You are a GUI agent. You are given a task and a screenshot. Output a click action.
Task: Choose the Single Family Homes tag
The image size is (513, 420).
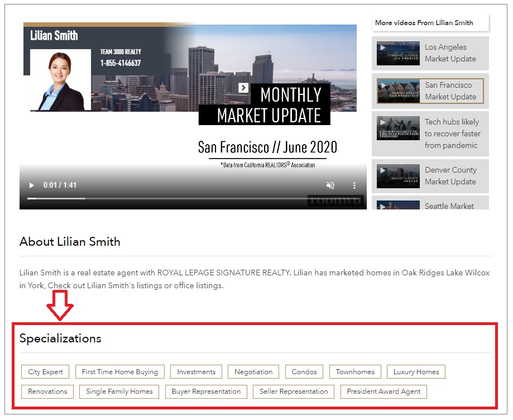[x=119, y=392]
